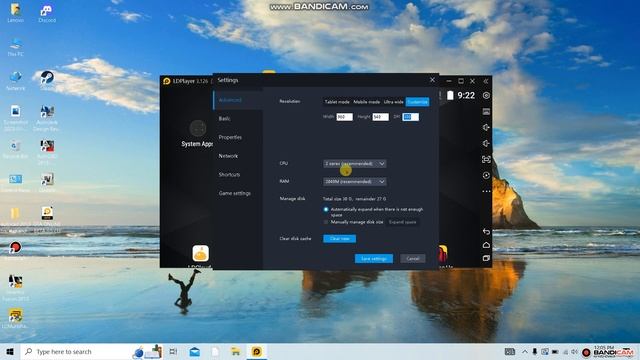The width and height of the screenshot is (640, 360).
Task: Click the LDPlayer volume up icon
Action: click(x=486, y=127)
